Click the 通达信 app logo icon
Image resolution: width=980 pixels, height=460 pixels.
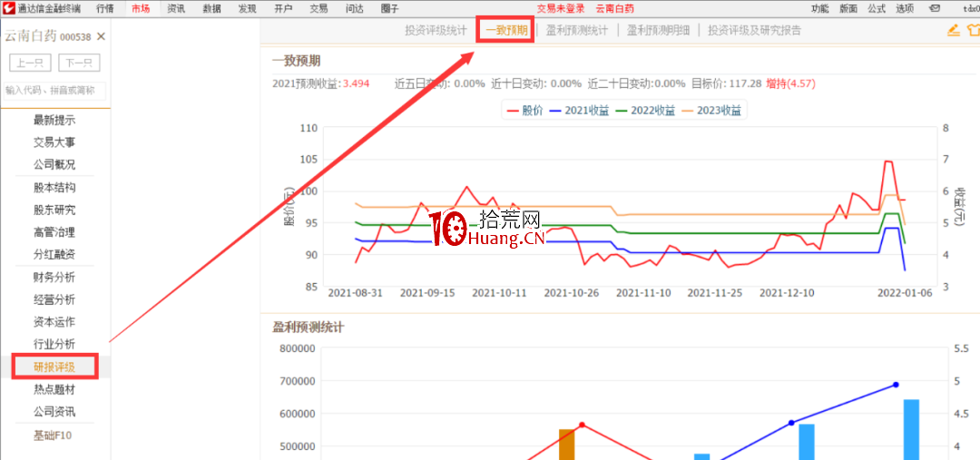click(x=9, y=9)
